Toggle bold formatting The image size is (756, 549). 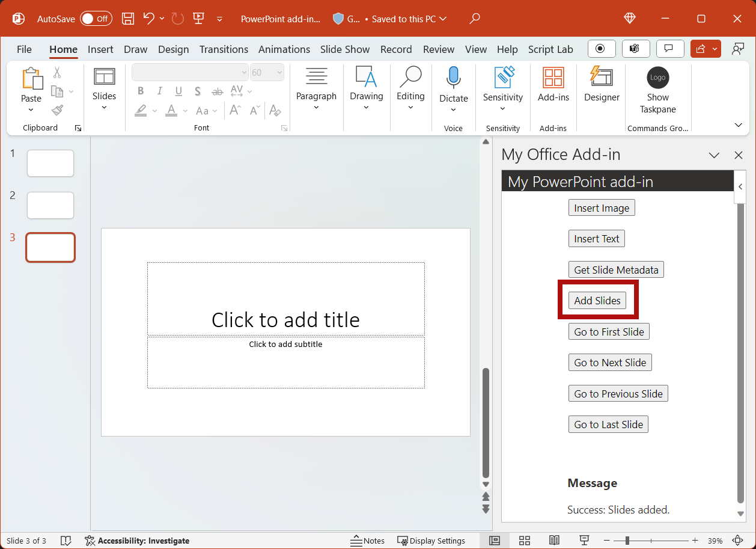click(x=141, y=91)
